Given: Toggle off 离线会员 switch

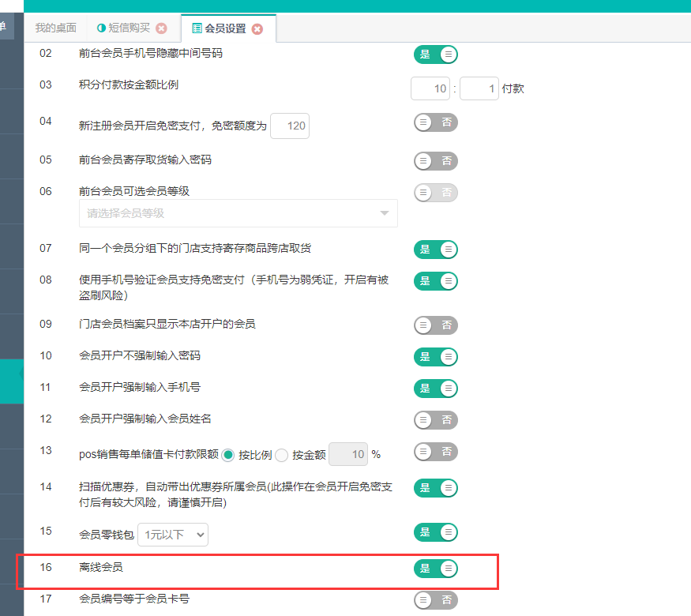Looking at the screenshot, I should point(436,569).
